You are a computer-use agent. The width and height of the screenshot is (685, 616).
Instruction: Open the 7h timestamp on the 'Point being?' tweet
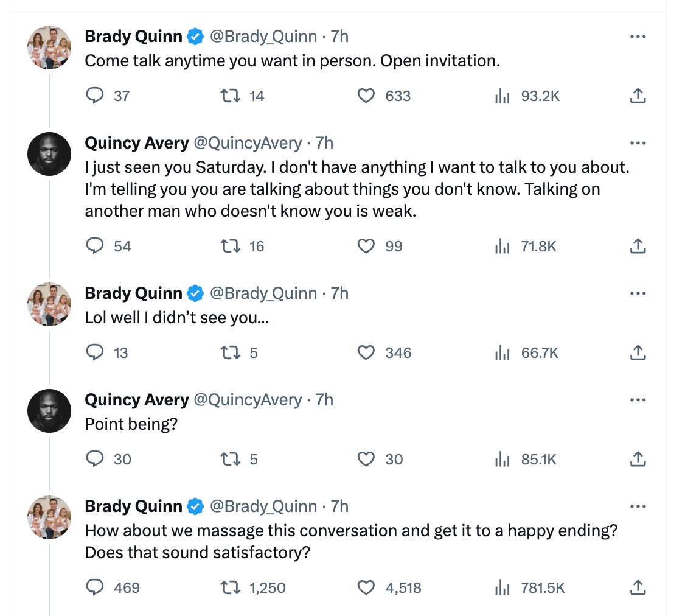click(x=324, y=400)
